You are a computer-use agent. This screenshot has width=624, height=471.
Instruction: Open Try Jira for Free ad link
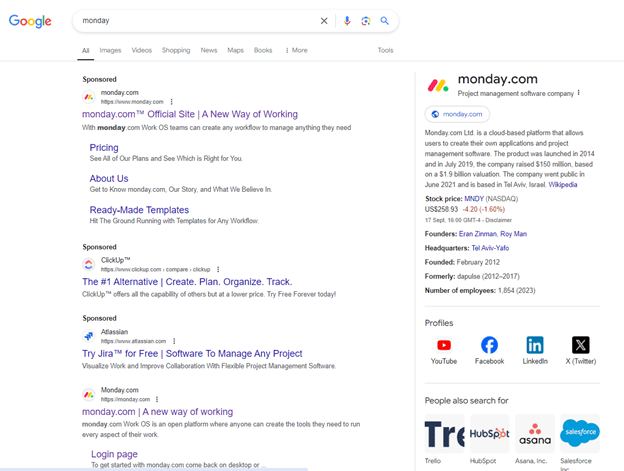pyautogui.click(x=192, y=354)
